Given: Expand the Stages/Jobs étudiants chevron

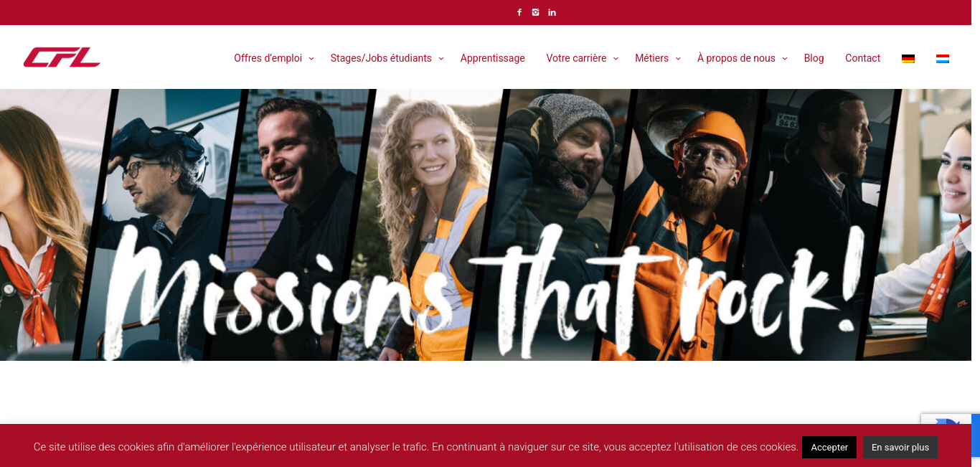Looking at the screenshot, I should tap(441, 59).
